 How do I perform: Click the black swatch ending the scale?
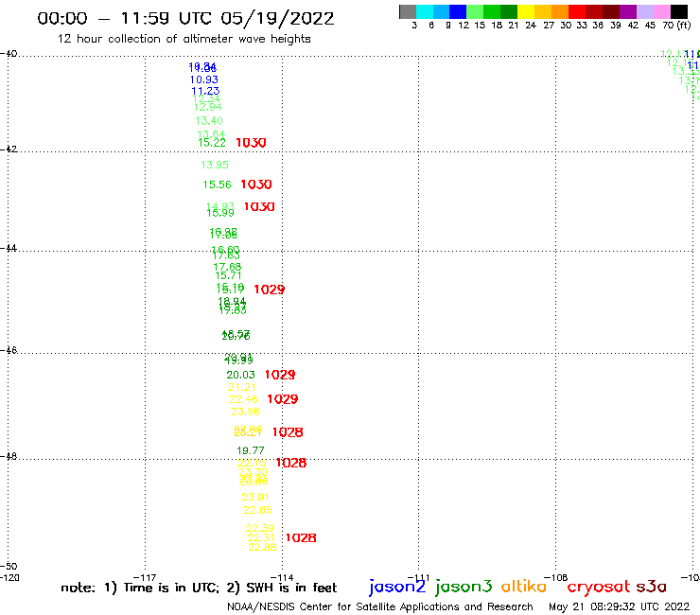coord(679,11)
